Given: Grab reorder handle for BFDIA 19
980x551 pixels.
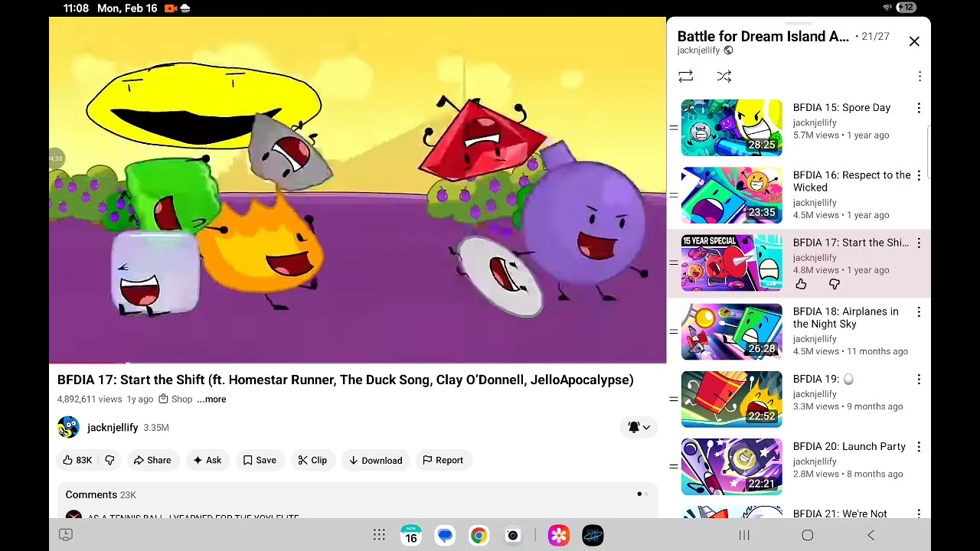Looking at the screenshot, I should click(673, 399).
